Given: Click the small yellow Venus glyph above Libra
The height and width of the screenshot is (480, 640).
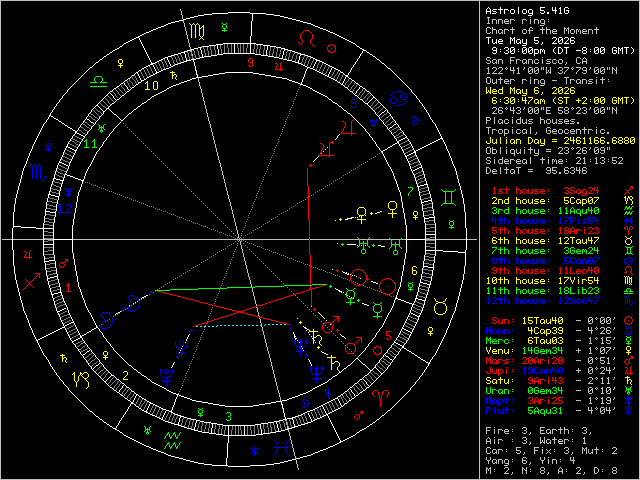Looking at the screenshot, I should point(121,63).
